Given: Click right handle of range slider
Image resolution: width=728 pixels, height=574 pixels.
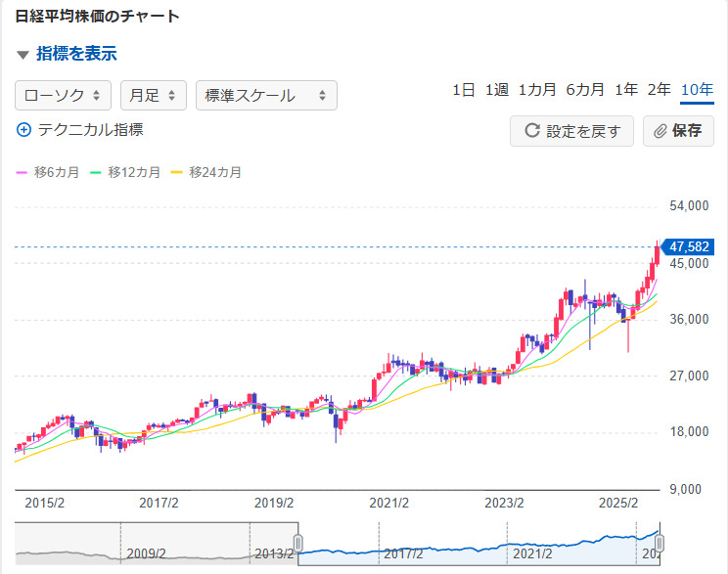Looking at the screenshot, I should coord(660,543).
